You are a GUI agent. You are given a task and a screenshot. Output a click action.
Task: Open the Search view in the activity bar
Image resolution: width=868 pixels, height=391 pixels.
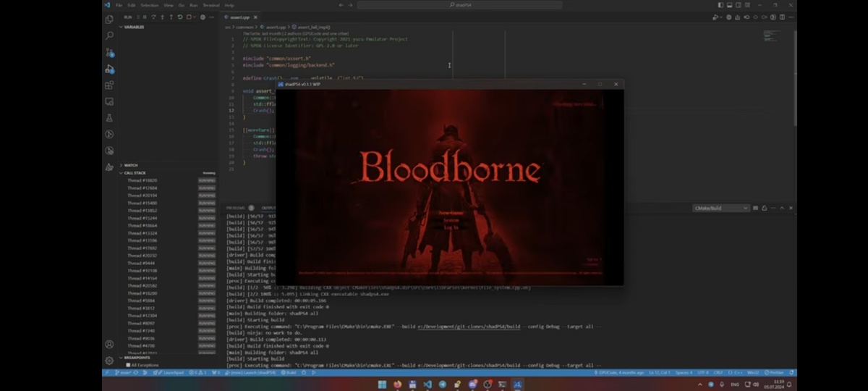coord(109,35)
